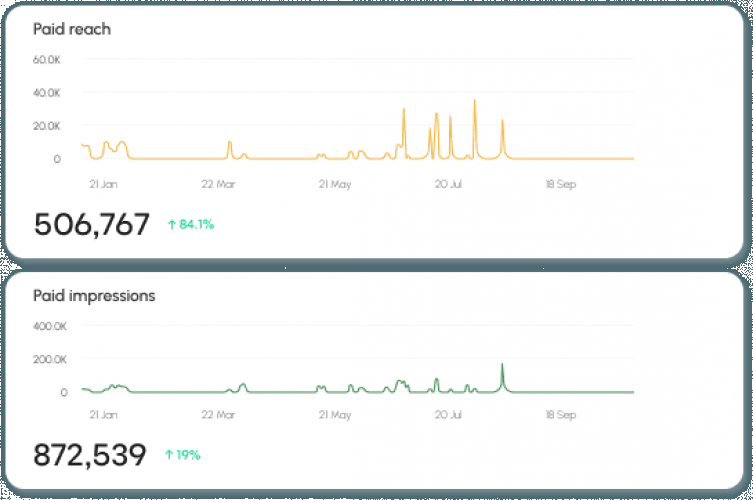Click the 40.0K axis label in Paid reach
The image size is (753, 500).
pos(47,93)
